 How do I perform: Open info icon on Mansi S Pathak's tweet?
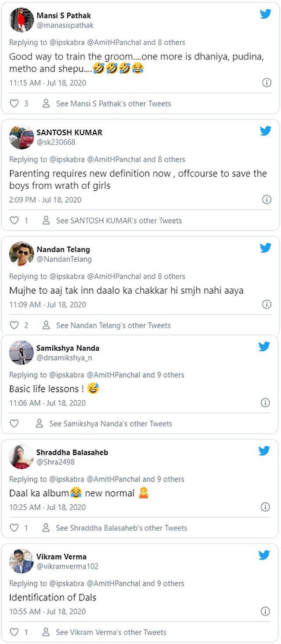pyautogui.click(x=266, y=82)
